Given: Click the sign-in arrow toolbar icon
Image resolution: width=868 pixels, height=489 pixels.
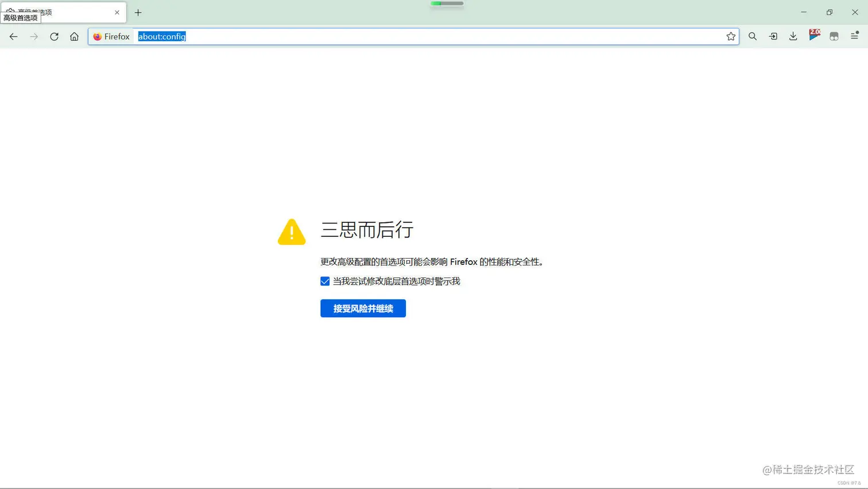Looking at the screenshot, I should [773, 36].
